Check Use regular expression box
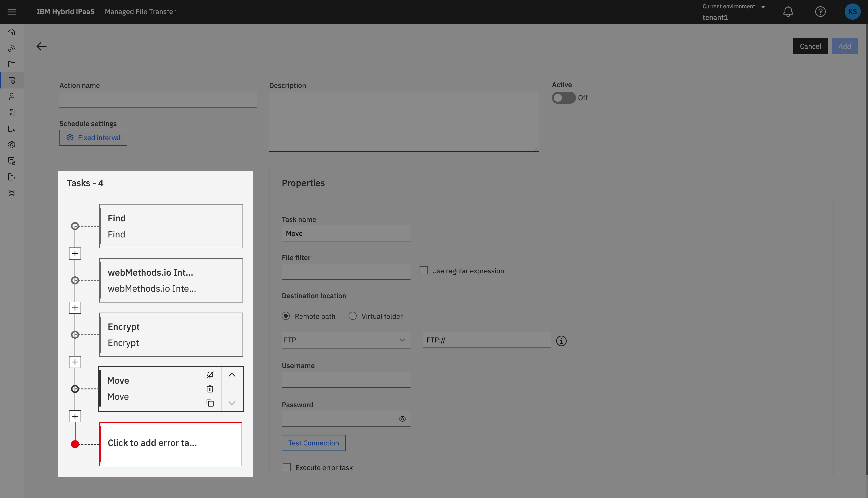The height and width of the screenshot is (498, 868). [x=423, y=271]
